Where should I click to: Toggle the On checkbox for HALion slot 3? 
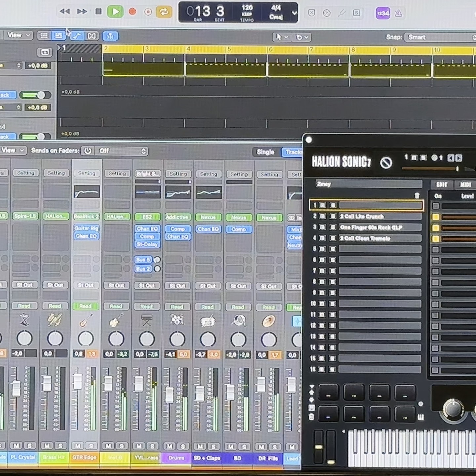click(436, 228)
